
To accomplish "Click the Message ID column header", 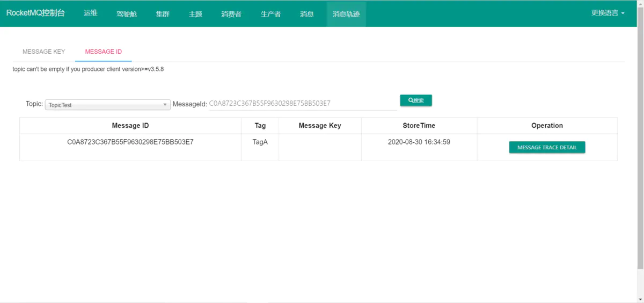I will coord(130,126).
